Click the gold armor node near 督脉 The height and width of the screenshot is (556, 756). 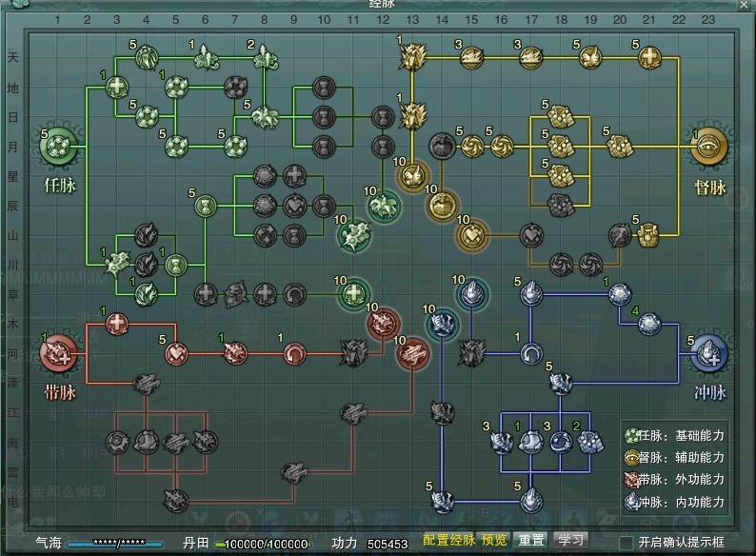(x=648, y=234)
